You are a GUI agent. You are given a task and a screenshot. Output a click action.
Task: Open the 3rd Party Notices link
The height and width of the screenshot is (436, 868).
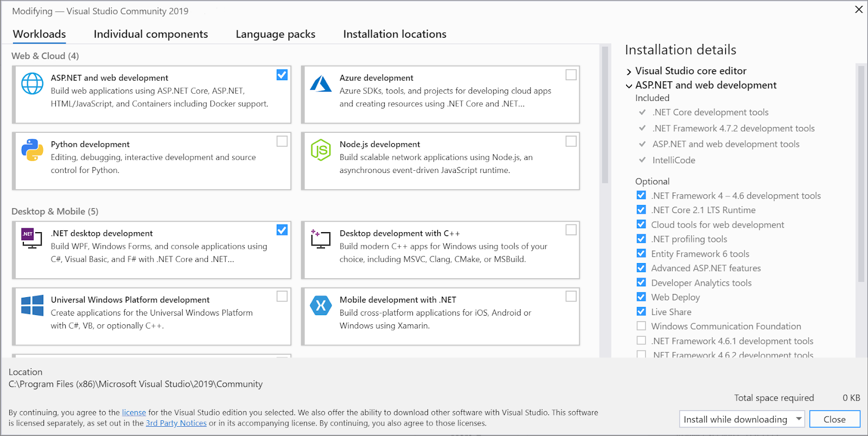pyautogui.click(x=176, y=424)
